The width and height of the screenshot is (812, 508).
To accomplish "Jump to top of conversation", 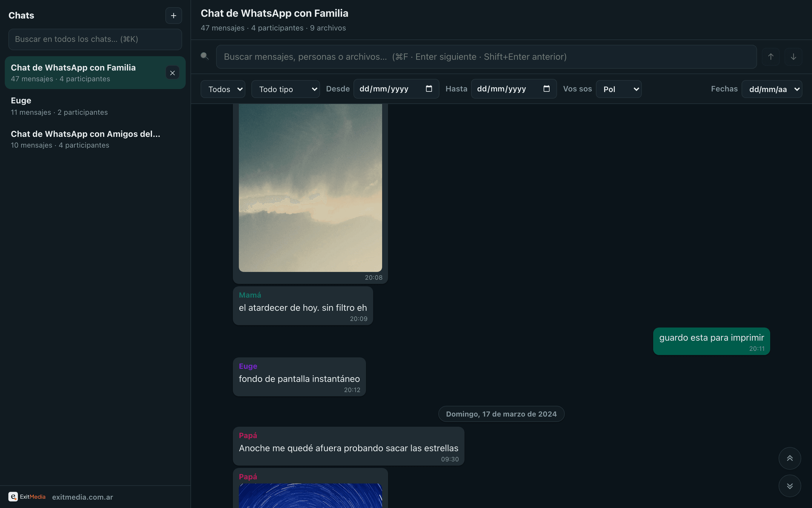I will (x=790, y=458).
